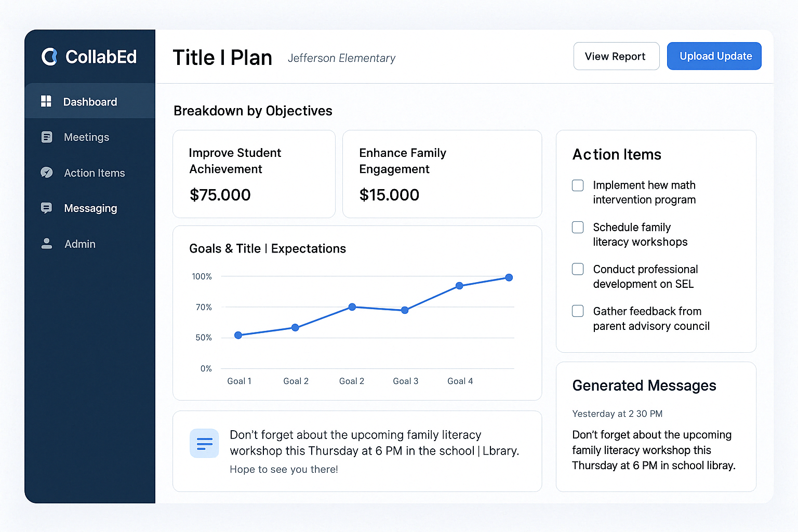This screenshot has width=798, height=532.
Task: Click the Action Items compass icon
Action: (x=47, y=172)
